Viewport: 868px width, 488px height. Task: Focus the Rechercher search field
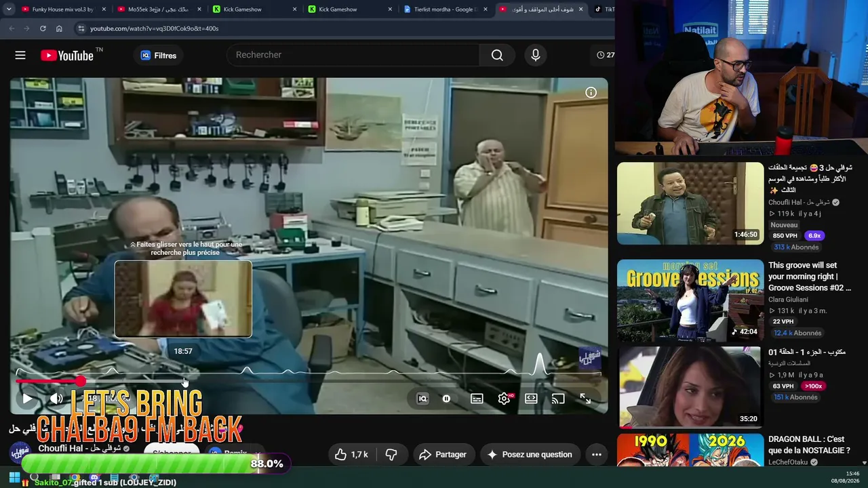click(x=353, y=55)
